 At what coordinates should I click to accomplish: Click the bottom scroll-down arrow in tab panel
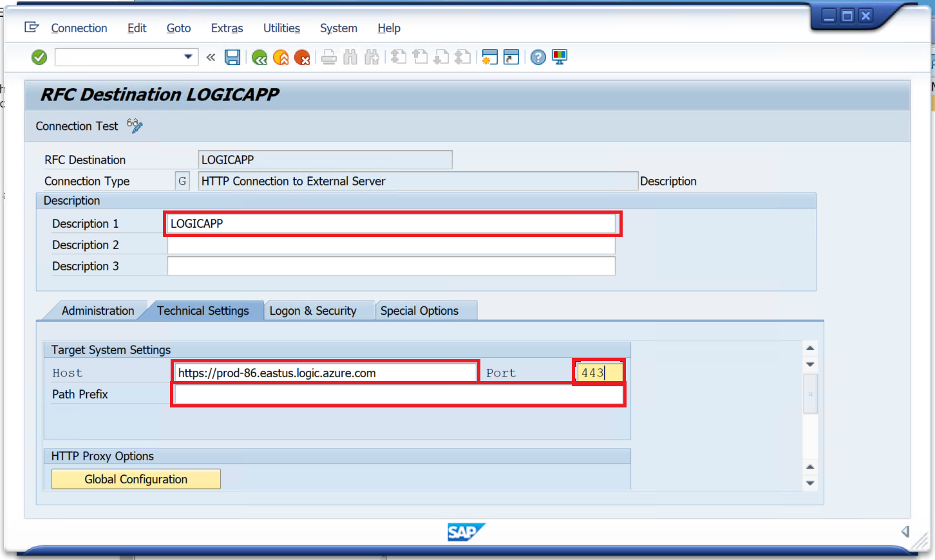click(811, 483)
